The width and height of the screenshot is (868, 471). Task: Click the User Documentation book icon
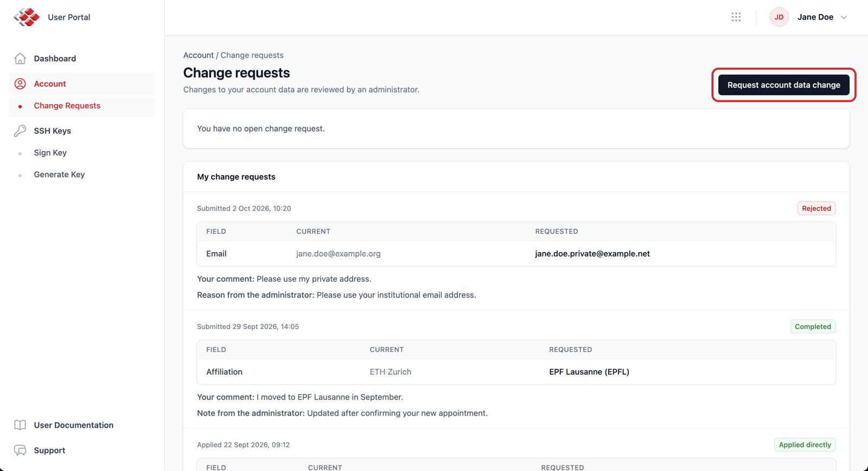[x=20, y=425]
